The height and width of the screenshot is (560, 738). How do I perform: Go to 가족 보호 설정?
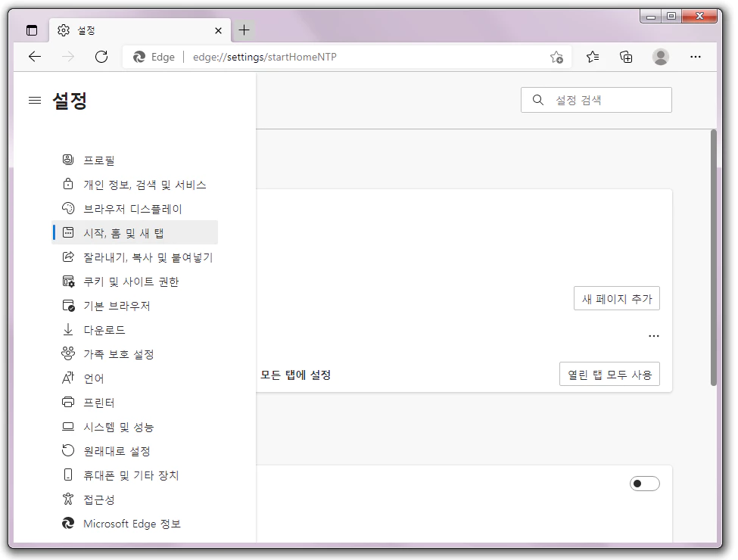pos(135,354)
